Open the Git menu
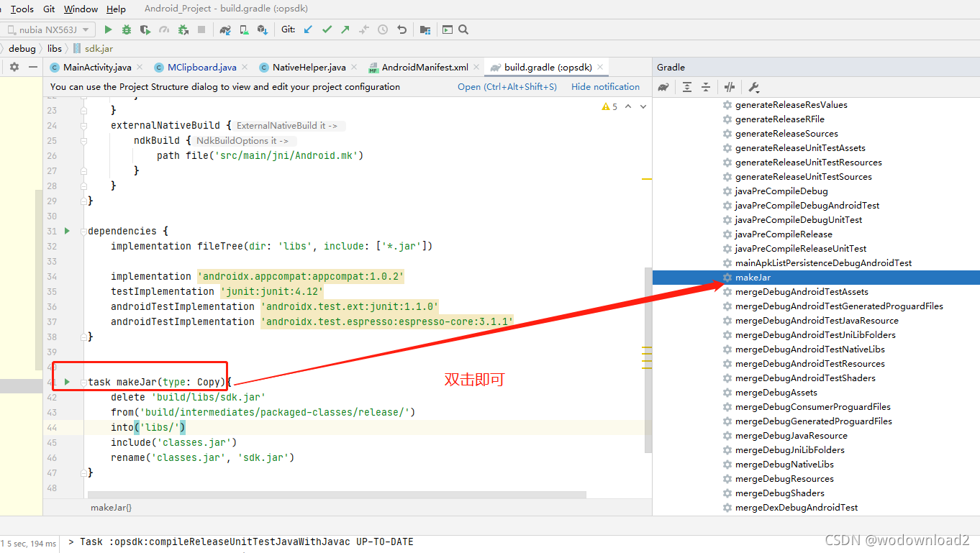980x553 pixels. (x=49, y=9)
